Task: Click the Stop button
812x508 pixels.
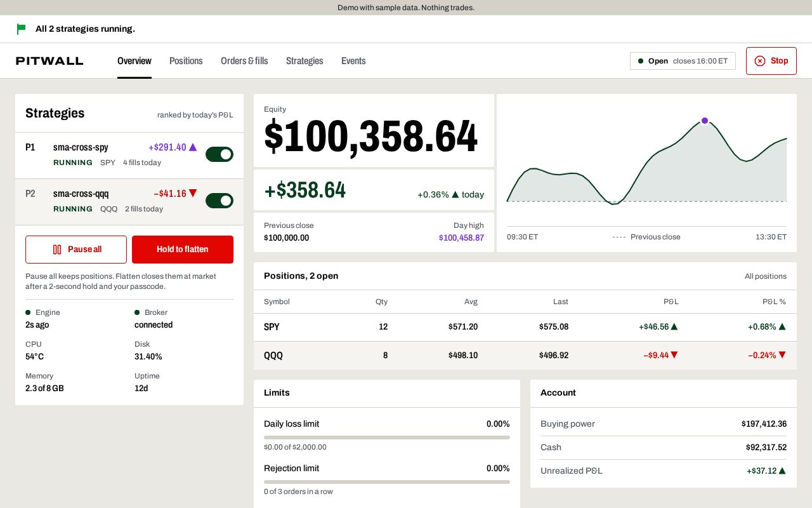Action: pos(771,61)
